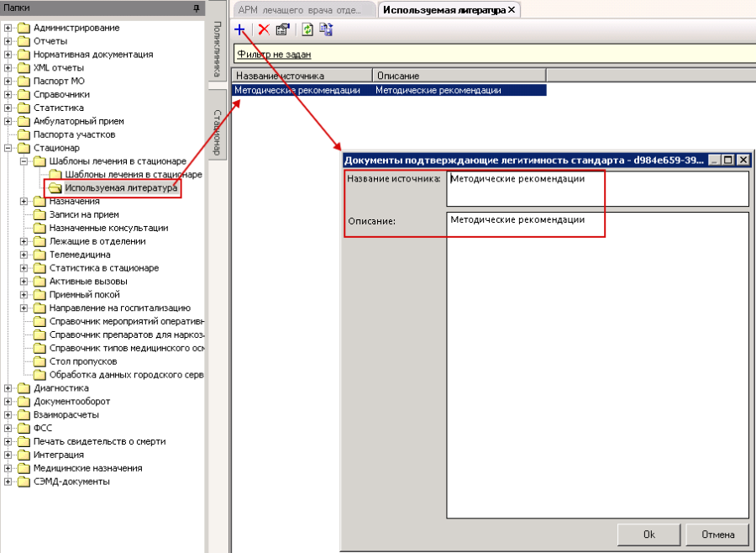
Task: Select the Взаиморасчеты folder
Action: [x=66, y=415]
